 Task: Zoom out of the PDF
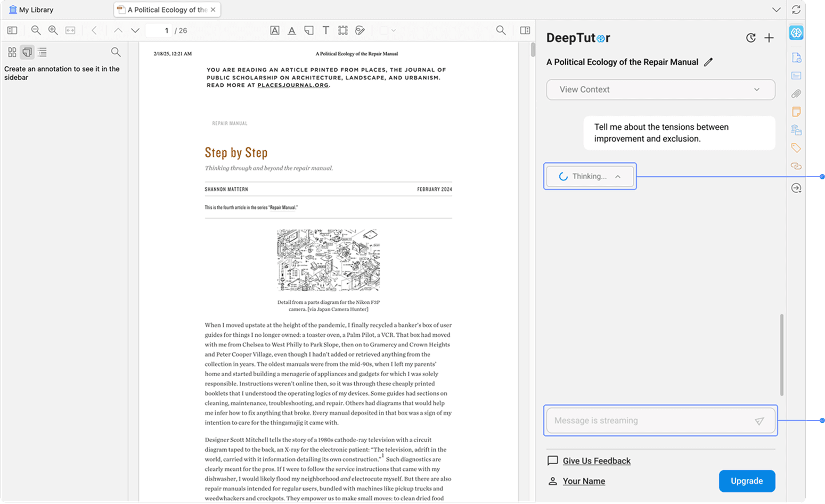pos(36,30)
